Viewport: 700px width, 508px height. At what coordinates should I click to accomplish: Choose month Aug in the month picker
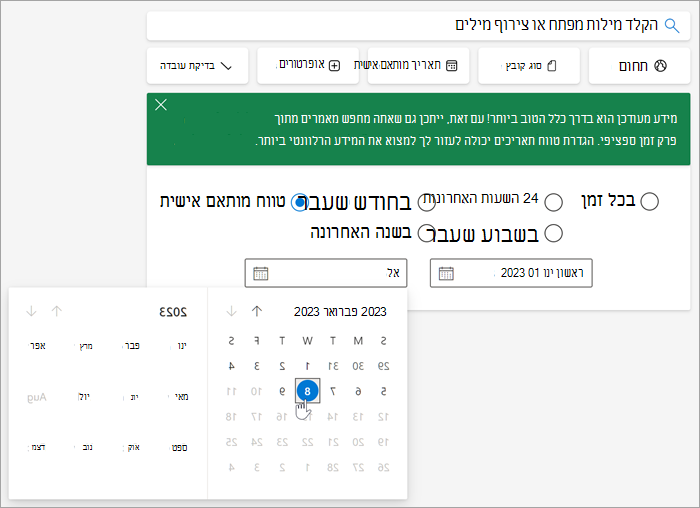(x=37, y=397)
